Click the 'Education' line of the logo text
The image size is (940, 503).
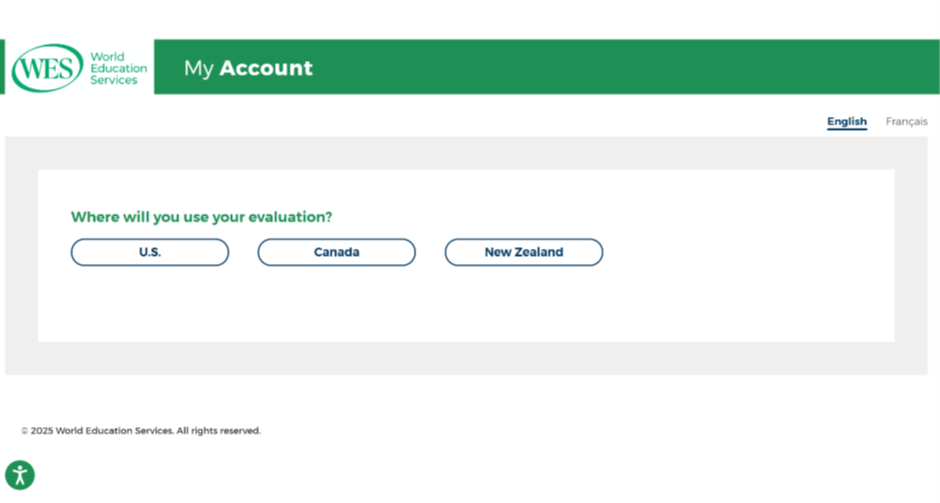point(119,68)
